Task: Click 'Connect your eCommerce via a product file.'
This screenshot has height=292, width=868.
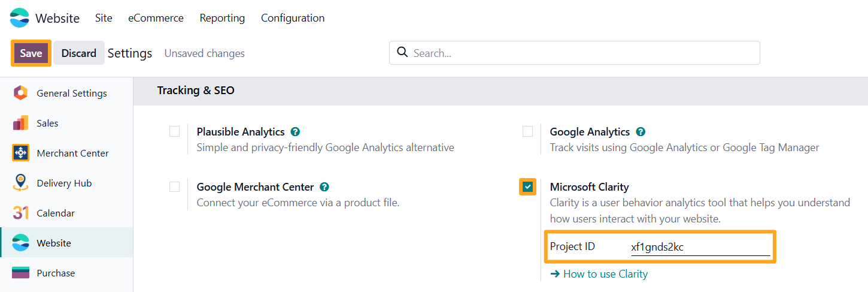Action: (x=298, y=203)
